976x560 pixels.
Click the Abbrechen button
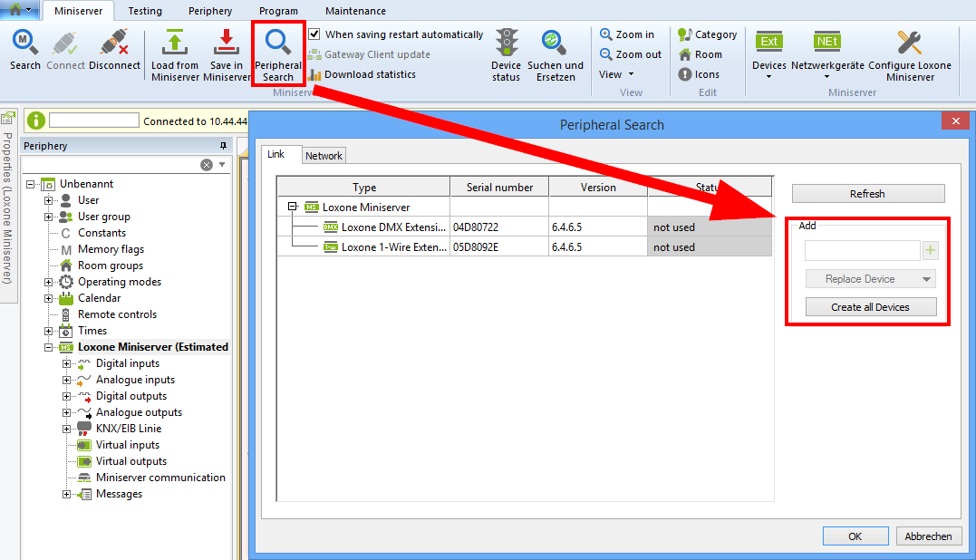coord(928,536)
